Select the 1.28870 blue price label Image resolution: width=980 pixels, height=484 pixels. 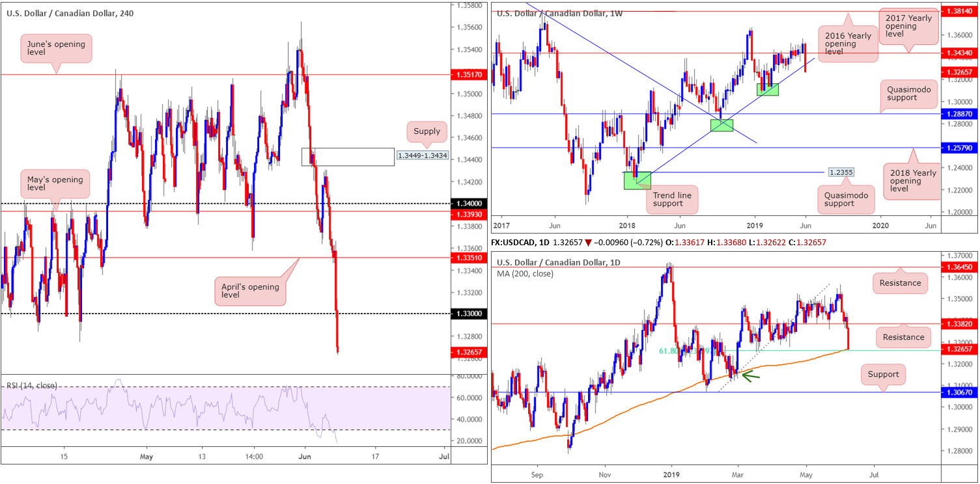[x=960, y=114]
